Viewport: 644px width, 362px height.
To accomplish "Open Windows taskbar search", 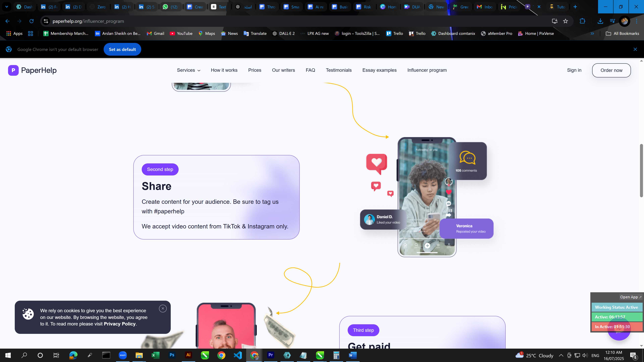I will coord(24,355).
